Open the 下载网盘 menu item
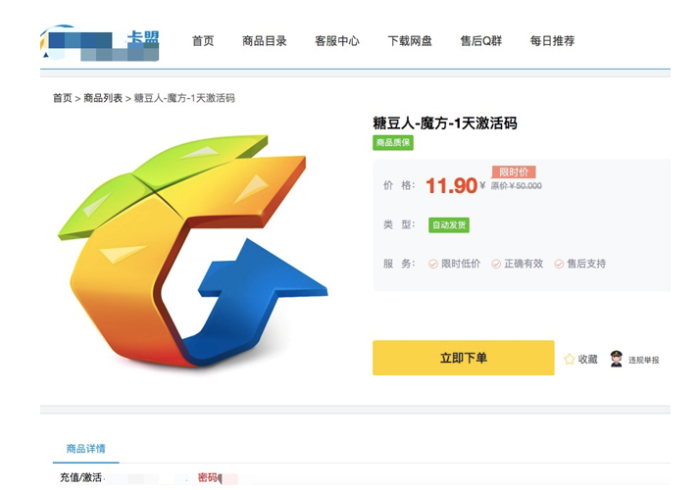This screenshot has width=700, height=490. pyautogui.click(x=410, y=41)
